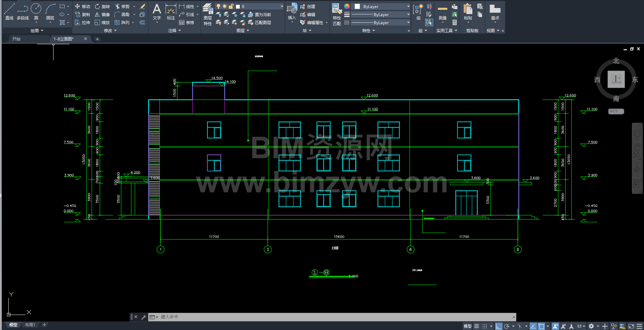Click the Move (移动) tool
The width and height of the screenshot is (644, 330).
(x=83, y=6)
